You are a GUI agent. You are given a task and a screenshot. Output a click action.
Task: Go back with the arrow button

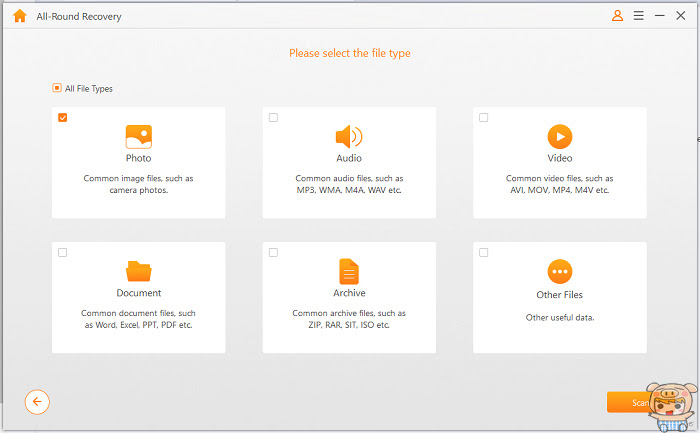point(37,402)
